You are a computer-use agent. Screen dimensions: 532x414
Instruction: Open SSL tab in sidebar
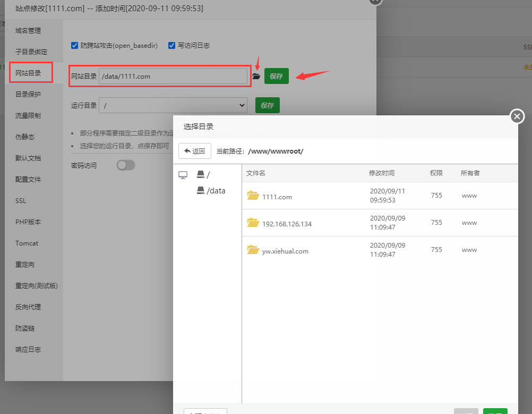pos(21,201)
